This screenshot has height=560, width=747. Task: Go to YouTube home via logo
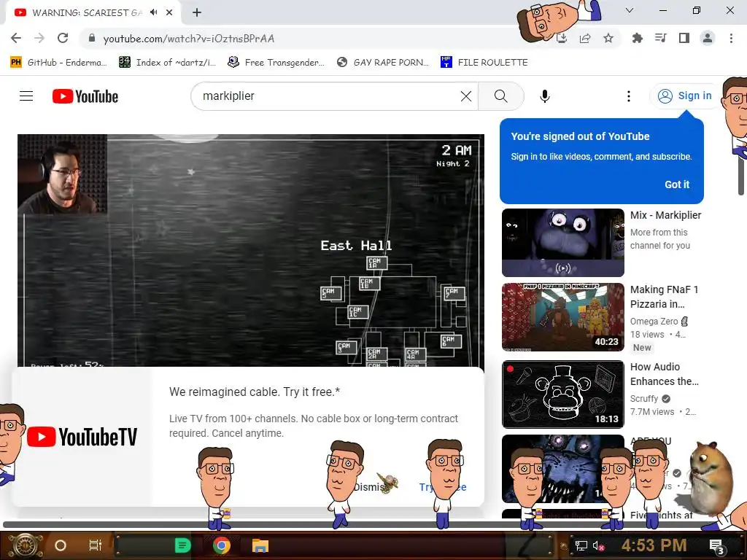tap(85, 96)
